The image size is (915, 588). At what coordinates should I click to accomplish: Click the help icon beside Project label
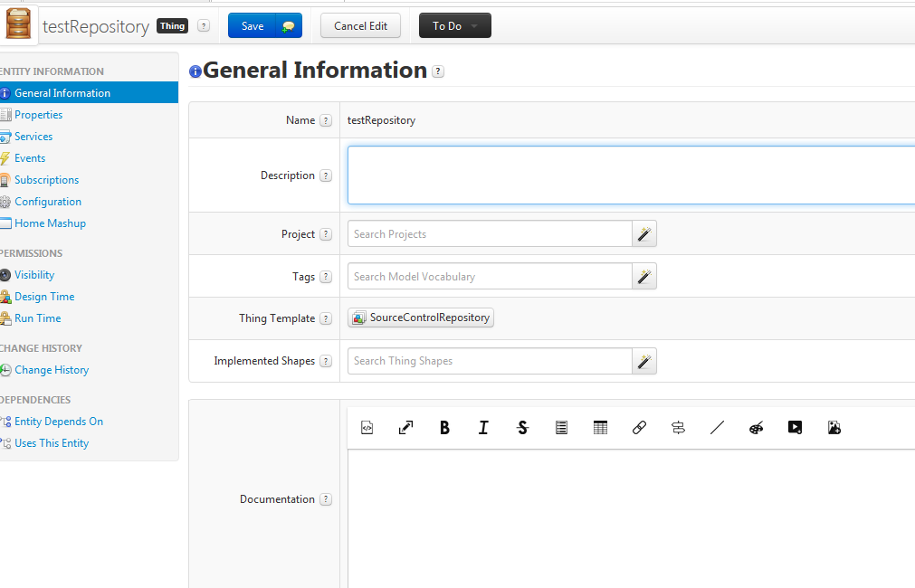326,234
